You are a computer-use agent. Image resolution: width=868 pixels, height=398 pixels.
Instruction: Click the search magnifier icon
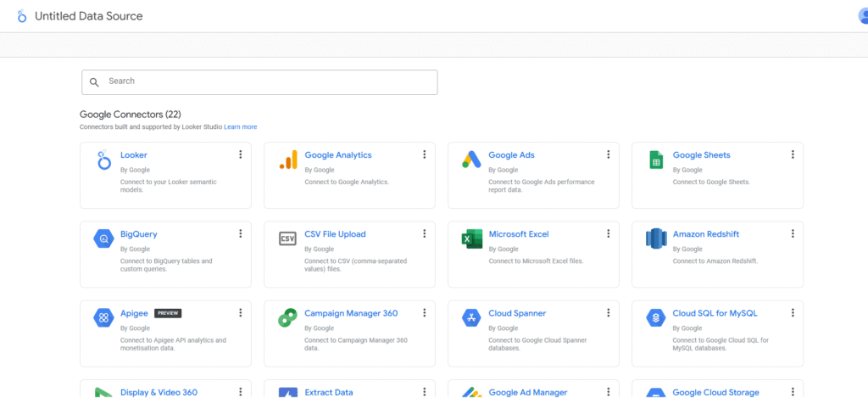(95, 82)
